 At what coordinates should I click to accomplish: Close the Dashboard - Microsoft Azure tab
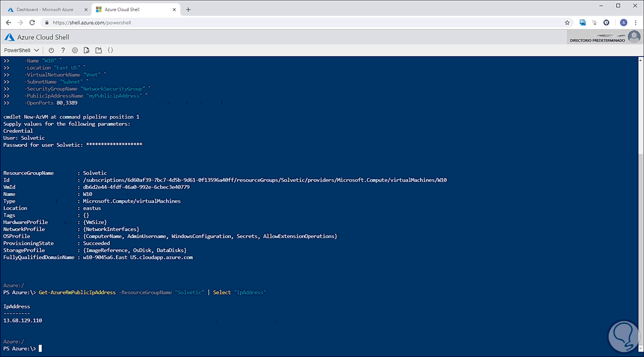(85, 10)
